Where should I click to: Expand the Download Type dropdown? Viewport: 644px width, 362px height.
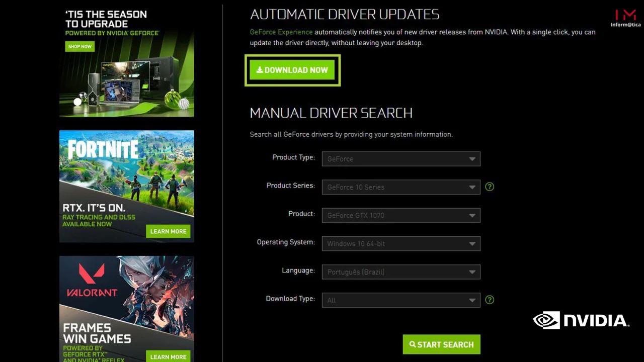[x=401, y=300]
